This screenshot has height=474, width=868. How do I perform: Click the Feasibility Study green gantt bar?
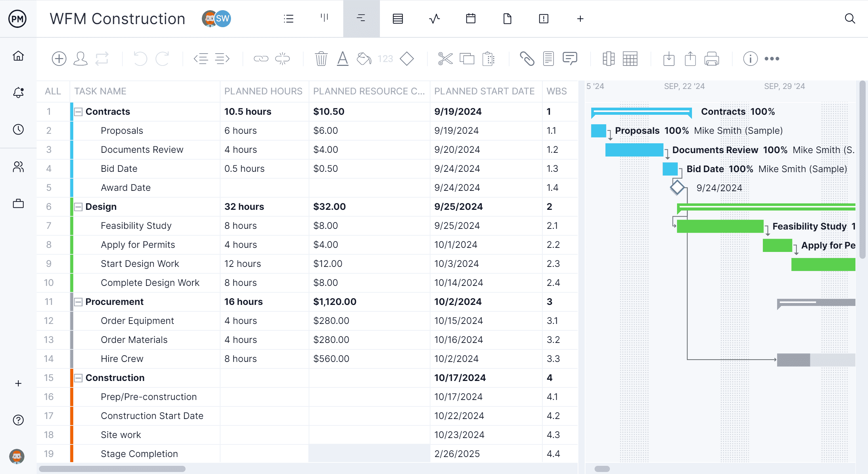click(x=719, y=226)
